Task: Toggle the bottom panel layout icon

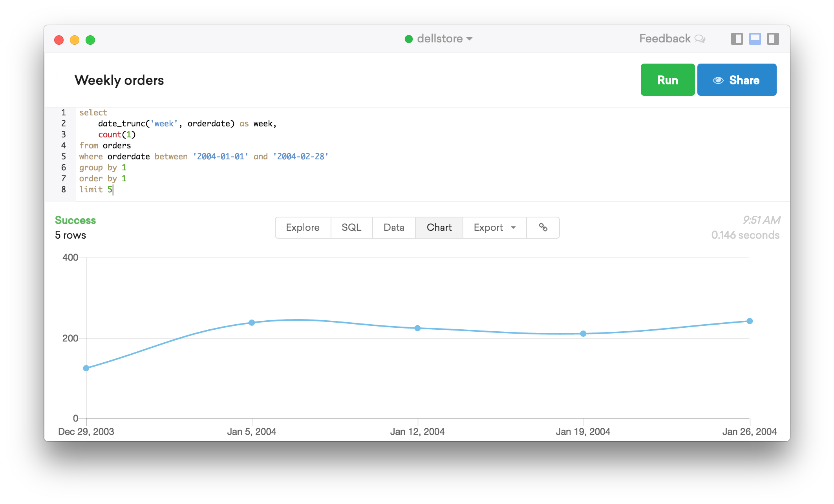Action: coord(755,39)
